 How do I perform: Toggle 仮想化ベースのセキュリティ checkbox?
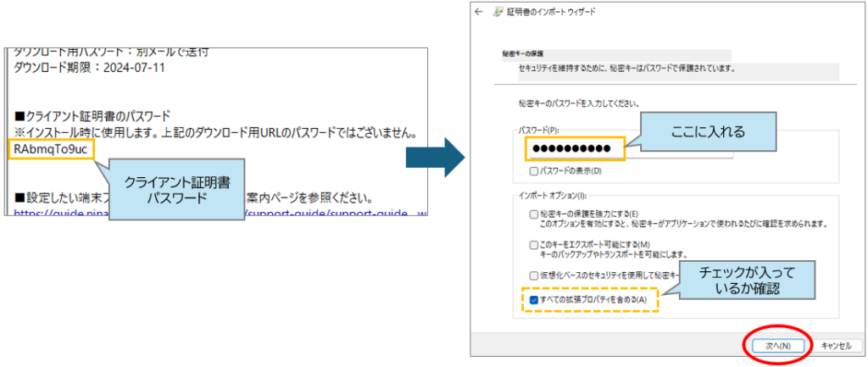532,275
